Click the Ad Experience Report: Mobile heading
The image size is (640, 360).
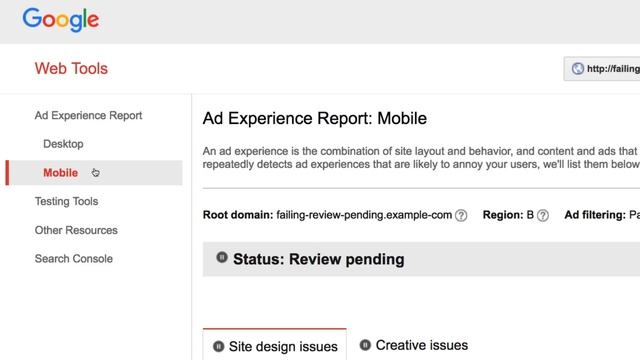[315, 118]
